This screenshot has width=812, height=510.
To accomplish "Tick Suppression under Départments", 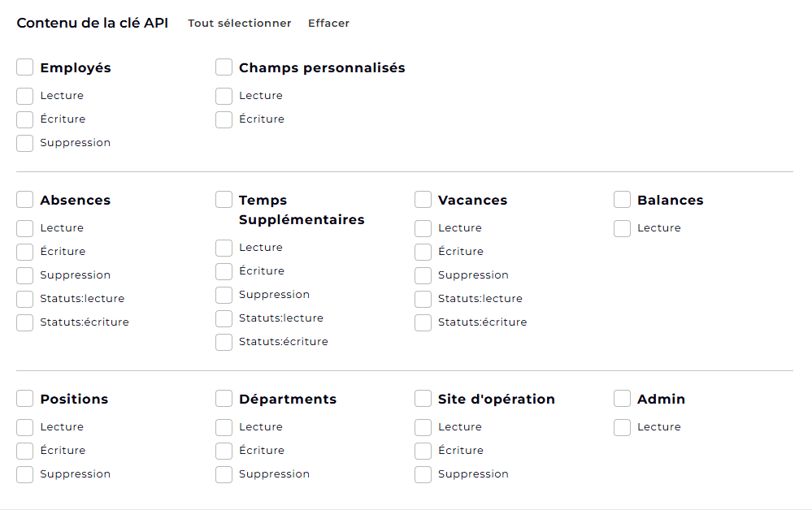I will click(224, 474).
